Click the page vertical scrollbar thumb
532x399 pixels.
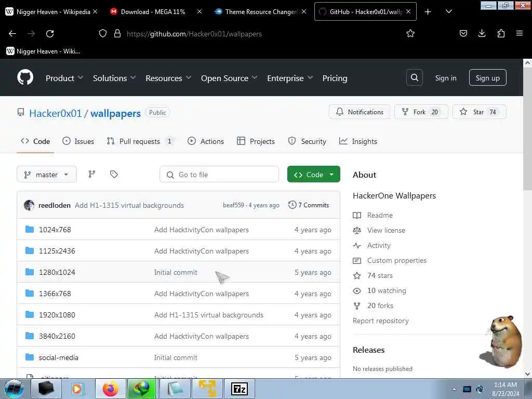pyautogui.click(x=527, y=129)
